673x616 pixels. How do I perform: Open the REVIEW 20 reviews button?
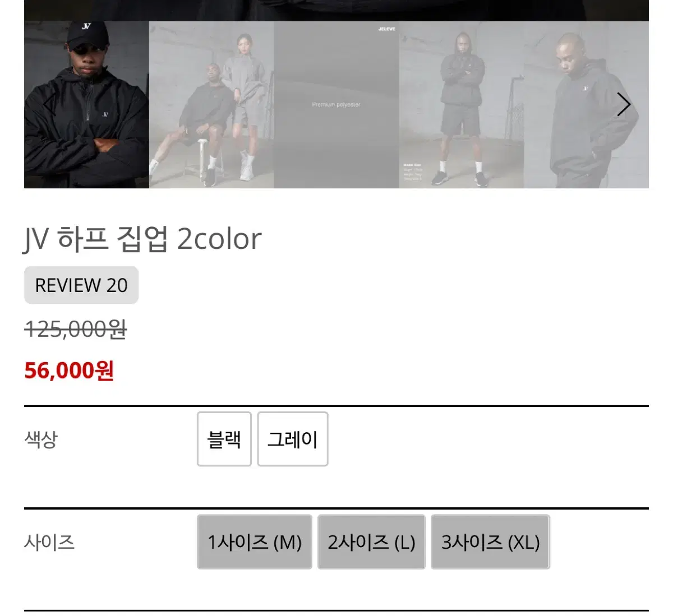tap(81, 285)
